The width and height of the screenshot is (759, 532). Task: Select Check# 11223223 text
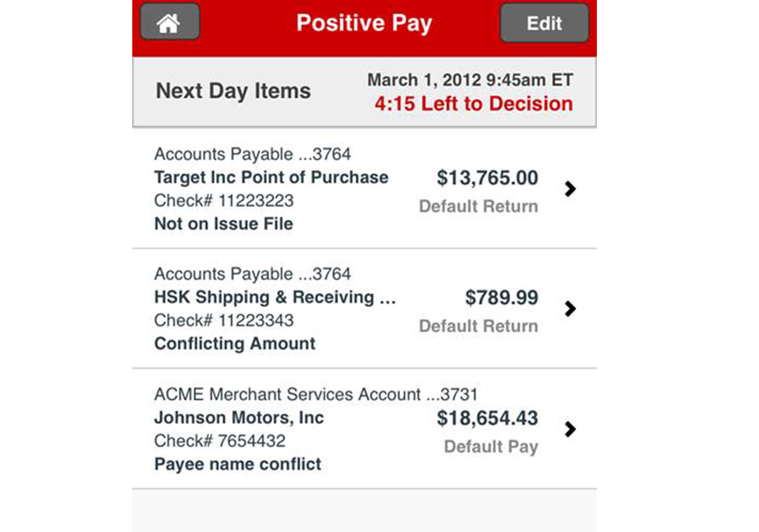point(224,201)
